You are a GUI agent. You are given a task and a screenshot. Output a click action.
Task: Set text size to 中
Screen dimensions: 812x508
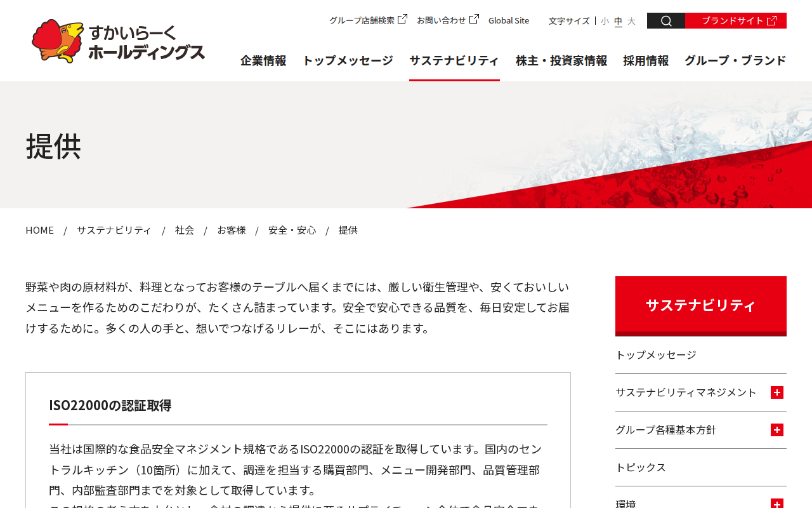[x=618, y=21]
